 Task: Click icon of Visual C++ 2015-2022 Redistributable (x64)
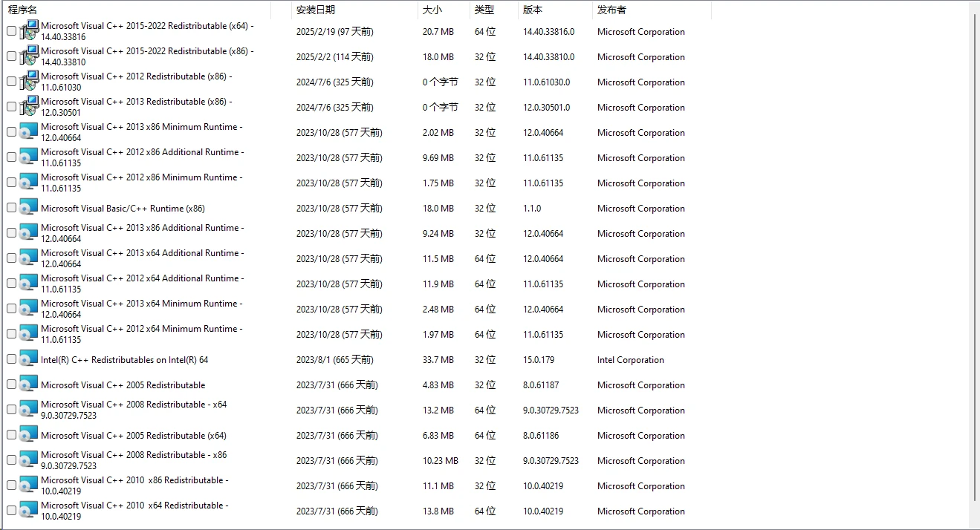coord(28,31)
